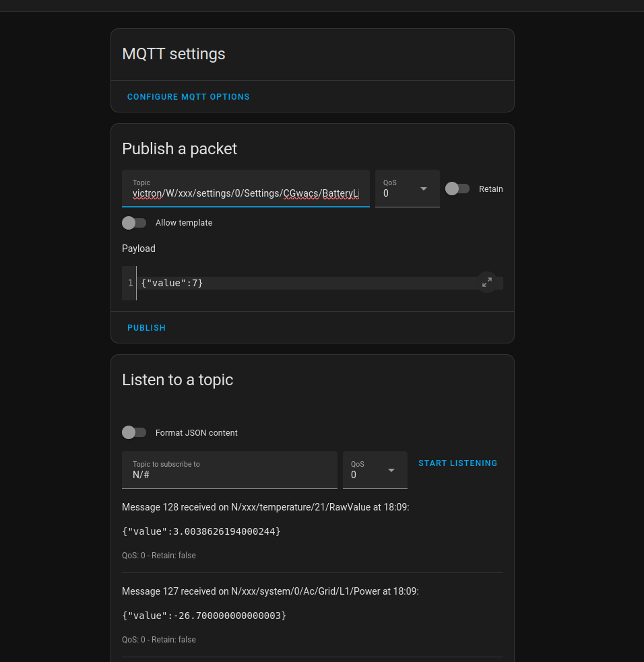
Task: Click the QoS: 0 - Retain: false label under Message 128
Action: click(158, 555)
